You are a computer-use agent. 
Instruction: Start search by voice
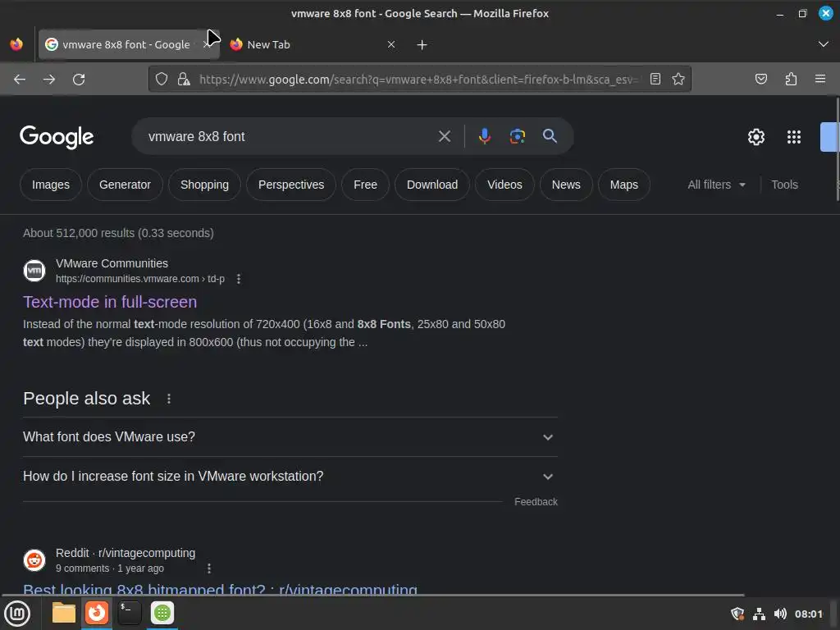tap(484, 137)
